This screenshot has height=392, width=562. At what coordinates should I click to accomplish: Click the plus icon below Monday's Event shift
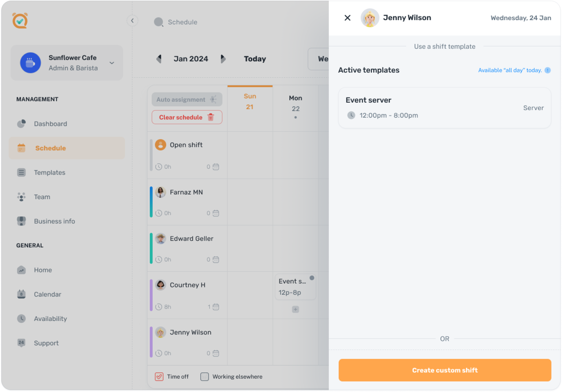[295, 309]
